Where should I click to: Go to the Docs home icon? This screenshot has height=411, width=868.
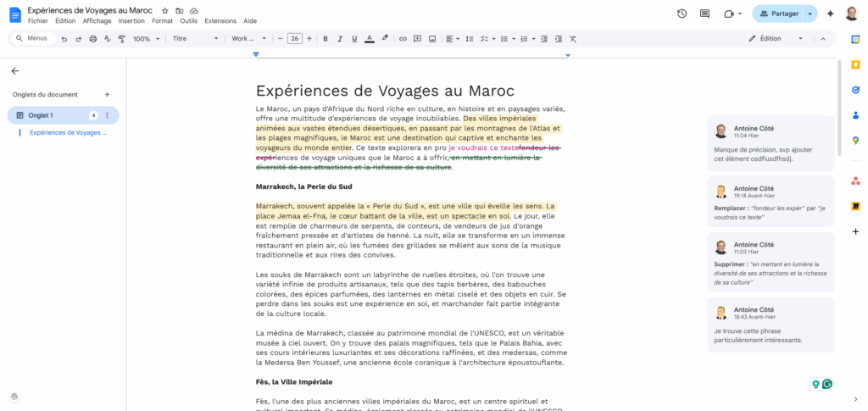tap(15, 15)
